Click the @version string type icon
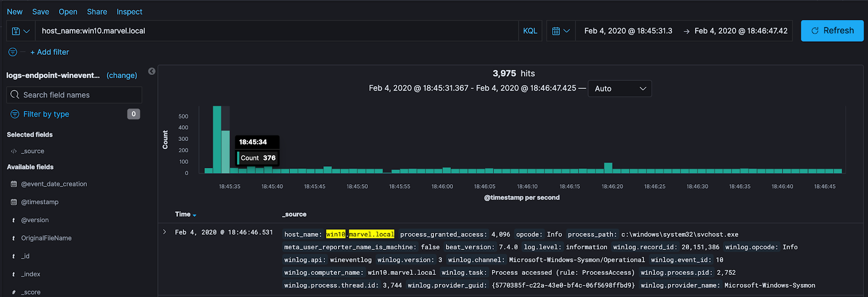The image size is (868, 297). point(14,220)
